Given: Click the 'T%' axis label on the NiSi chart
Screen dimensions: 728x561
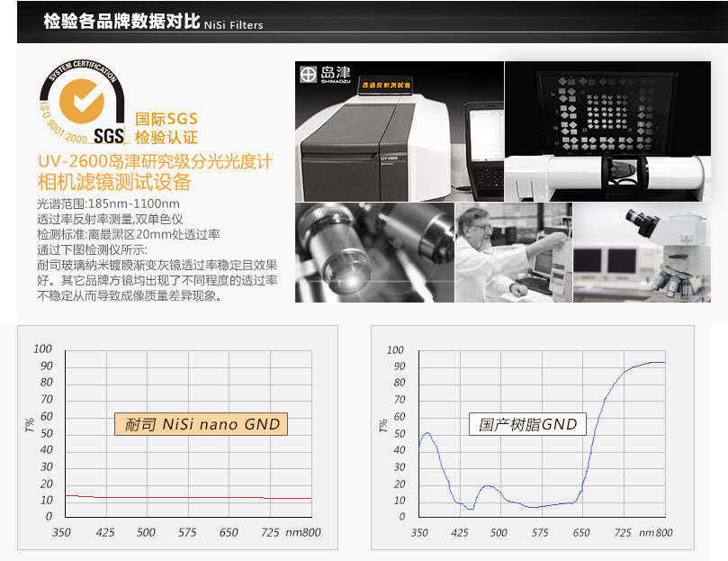Looking at the screenshot, I should click(x=31, y=425).
